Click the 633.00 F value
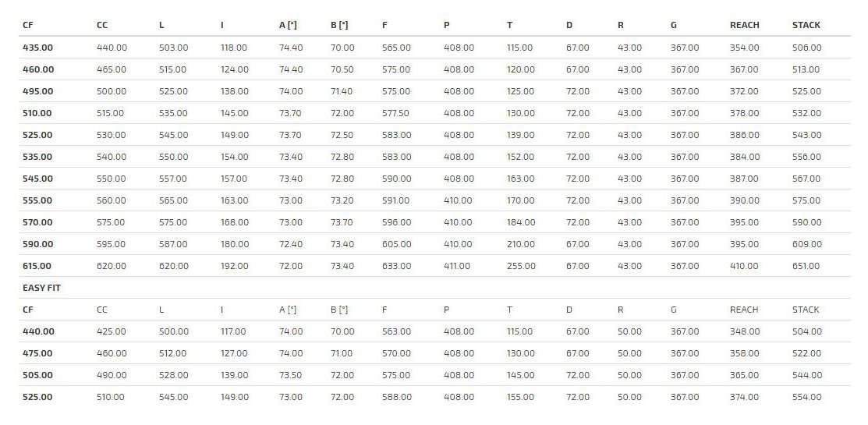Image resolution: width=868 pixels, height=425 pixels. coord(396,266)
